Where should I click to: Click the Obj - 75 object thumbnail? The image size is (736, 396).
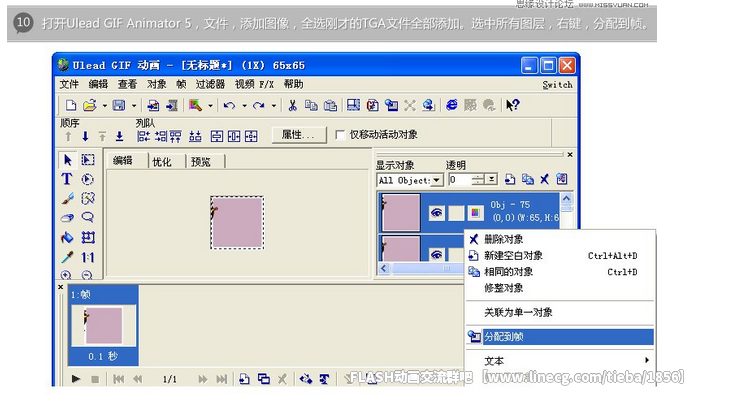tap(400, 213)
